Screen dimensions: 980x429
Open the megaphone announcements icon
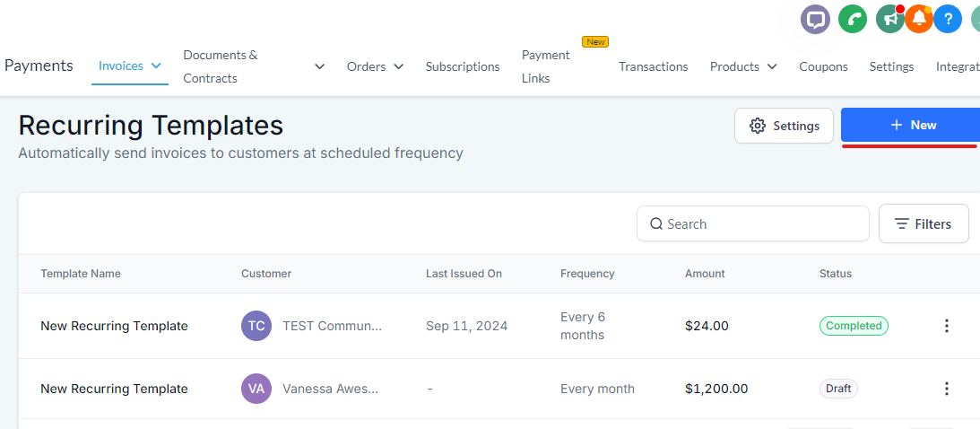pos(890,20)
